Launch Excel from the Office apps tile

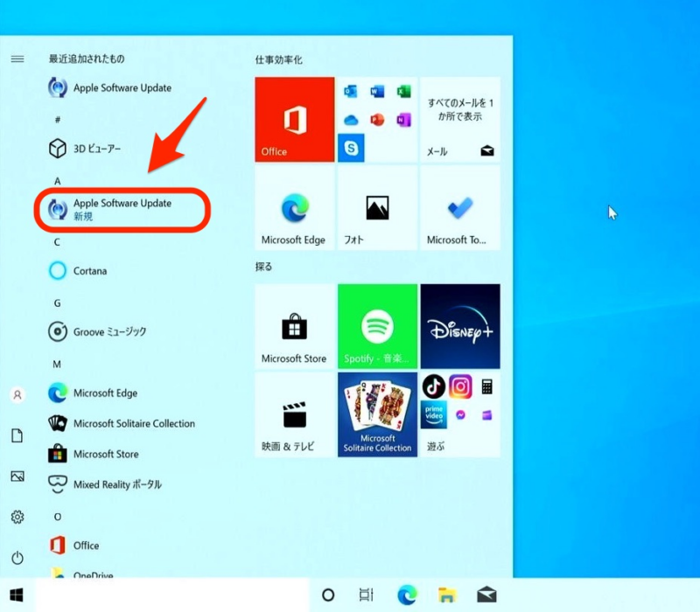coord(403,92)
